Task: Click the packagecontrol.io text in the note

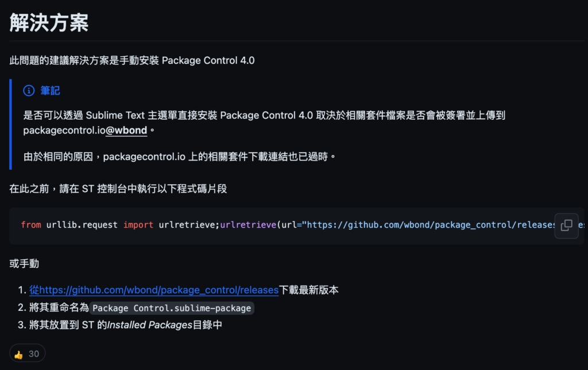Action: 64,130
